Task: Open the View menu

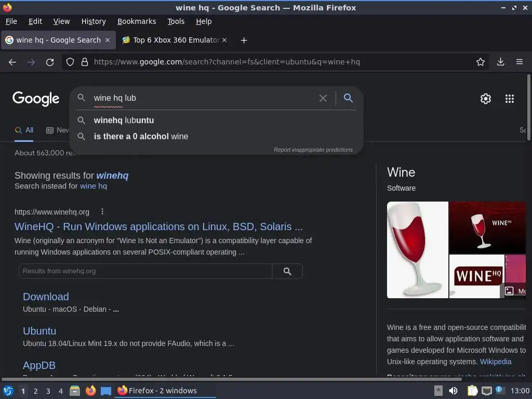Action: [x=61, y=21]
